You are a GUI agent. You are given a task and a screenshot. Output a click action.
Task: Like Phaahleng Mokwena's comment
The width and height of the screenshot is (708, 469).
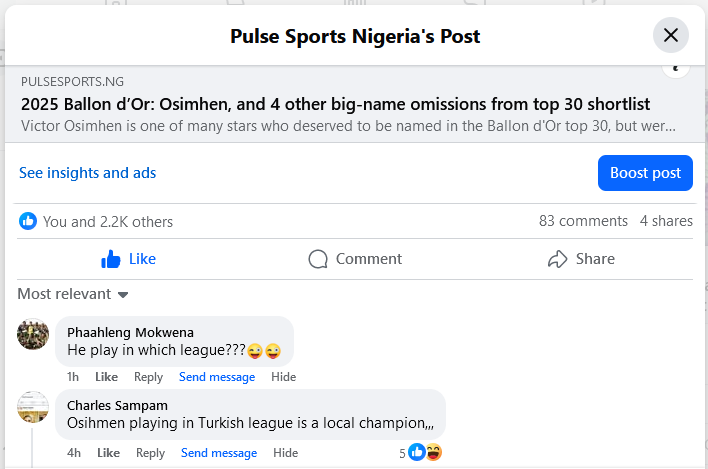[106, 377]
